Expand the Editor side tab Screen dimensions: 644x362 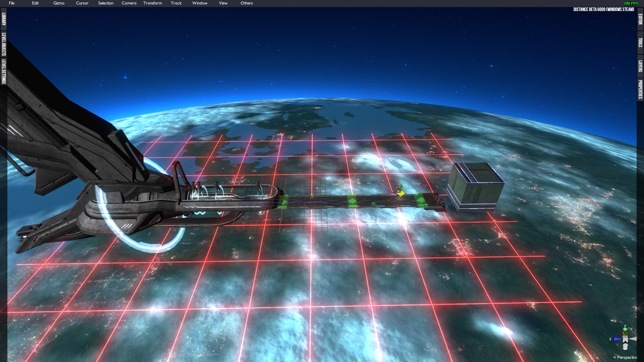click(x=640, y=19)
